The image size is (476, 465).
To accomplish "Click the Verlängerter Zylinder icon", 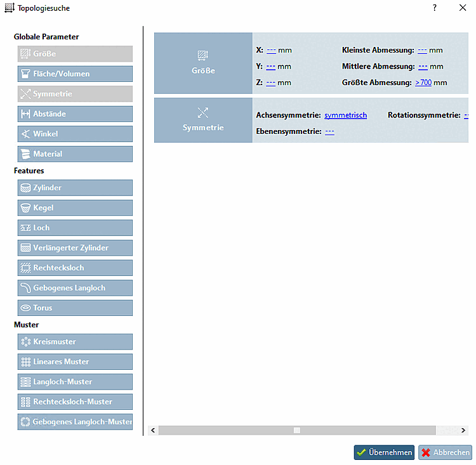I will (x=25, y=248).
